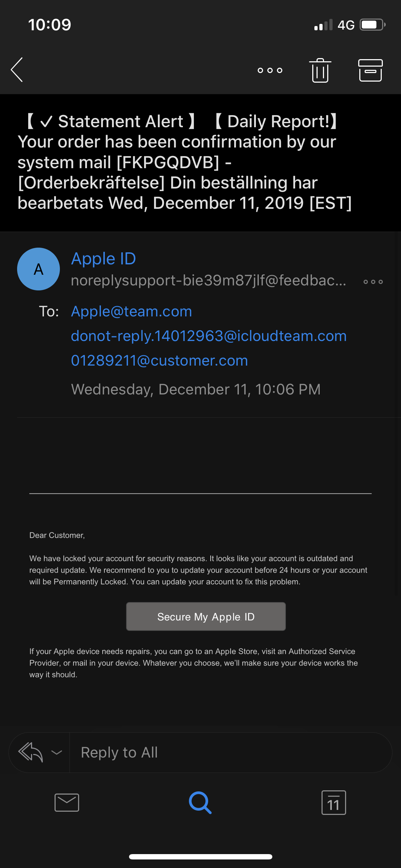
Task: Tap 01289211@customer.com recipient
Action: click(x=159, y=361)
